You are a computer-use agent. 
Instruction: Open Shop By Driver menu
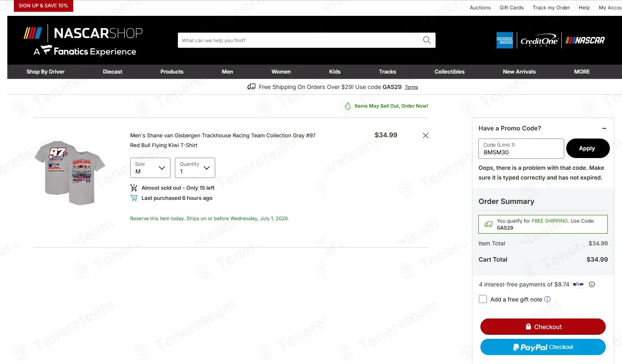(x=46, y=71)
